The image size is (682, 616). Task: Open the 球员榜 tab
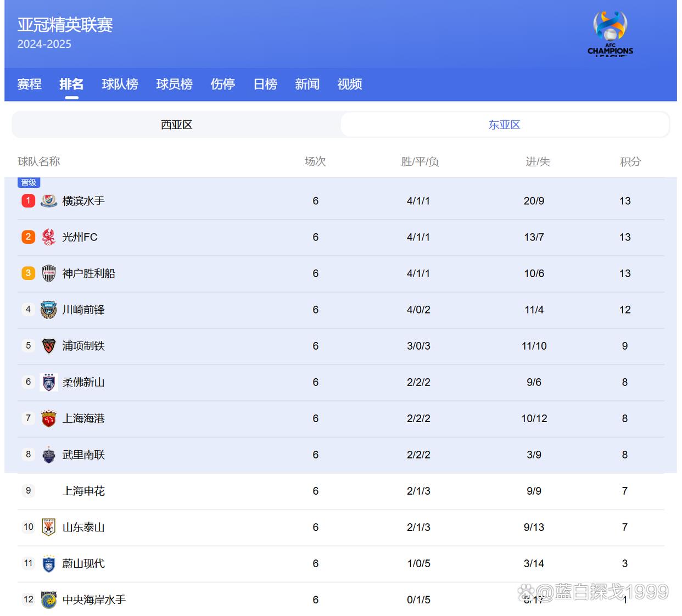(x=174, y=84)
